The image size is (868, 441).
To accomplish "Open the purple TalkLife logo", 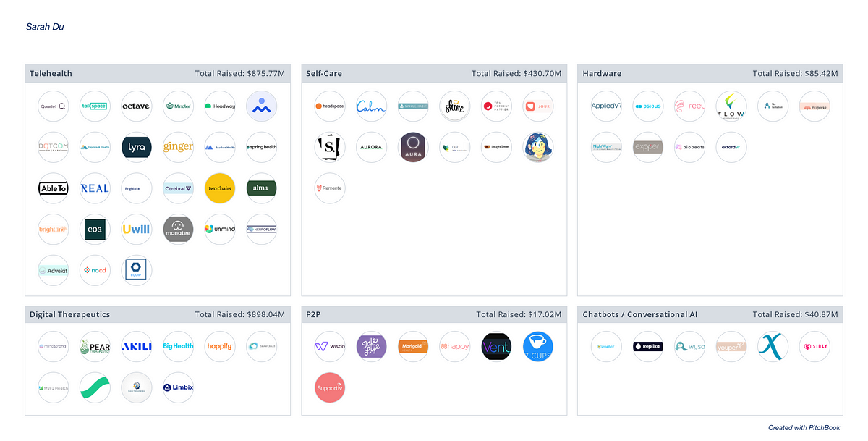I will pyautogui.click(x=372, y=346).
